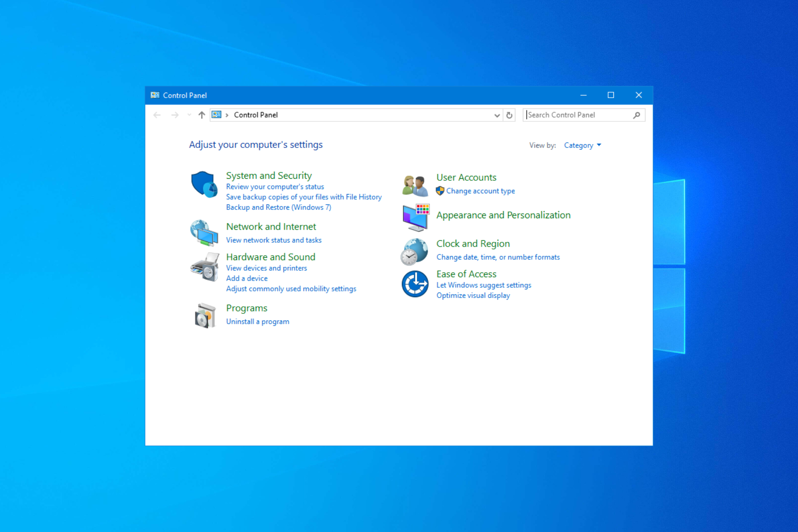Click the Network and Internet globe icon

(204, 233)
